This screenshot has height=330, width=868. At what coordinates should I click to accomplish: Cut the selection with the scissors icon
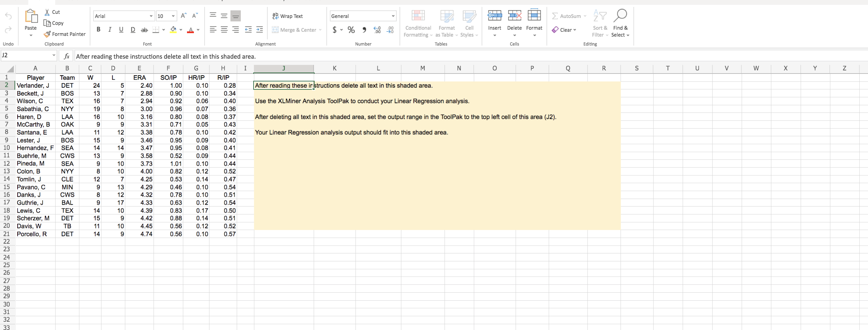pyautogui.click(x=47, y=12)
